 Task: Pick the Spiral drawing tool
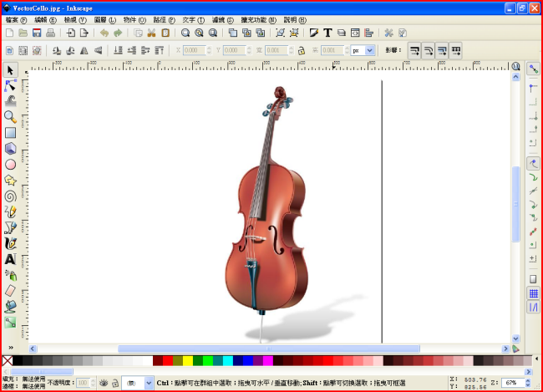(10, 196)
